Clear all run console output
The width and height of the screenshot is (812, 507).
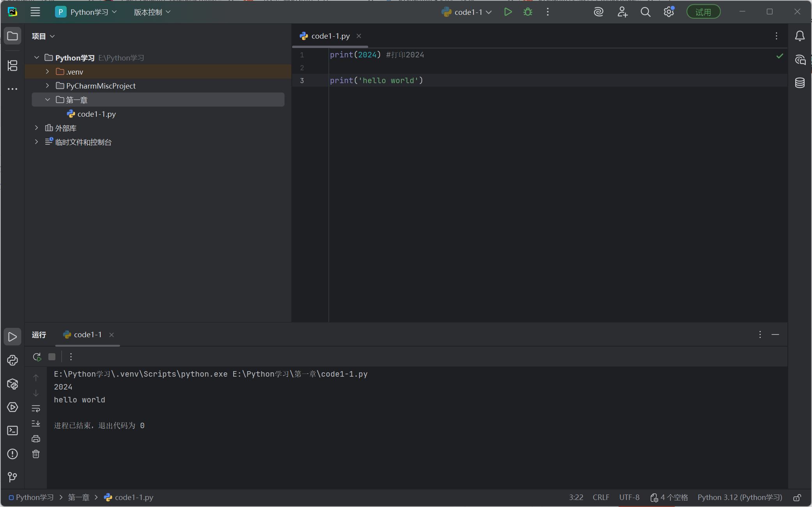[x=36, y=454]
